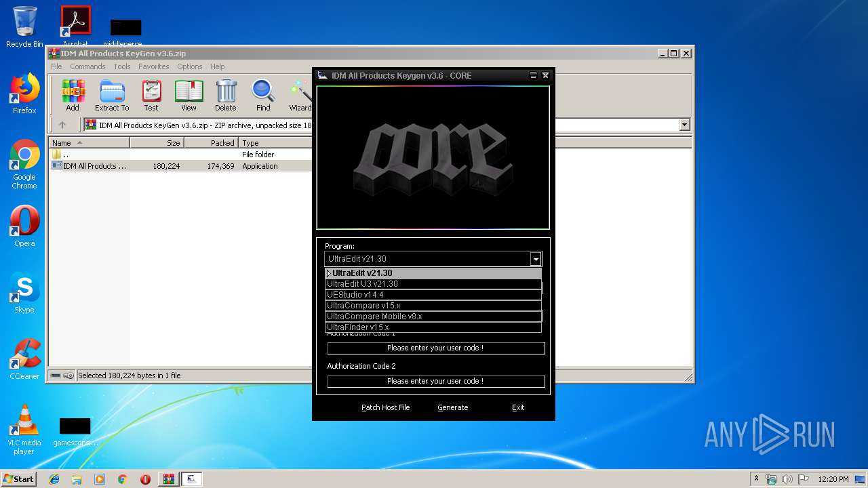The height and width of the screenshot is (488, 868).
Task: Choose UltraEdit v21.30 in the list
Action: [x=433, y=273]
